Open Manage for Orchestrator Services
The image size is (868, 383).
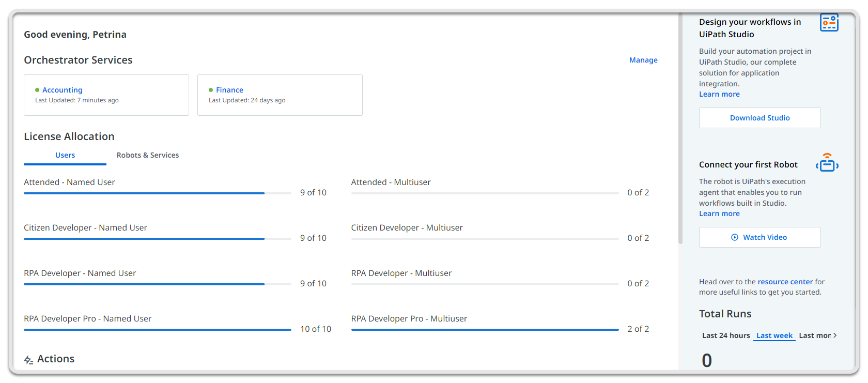tap(643, 60)
